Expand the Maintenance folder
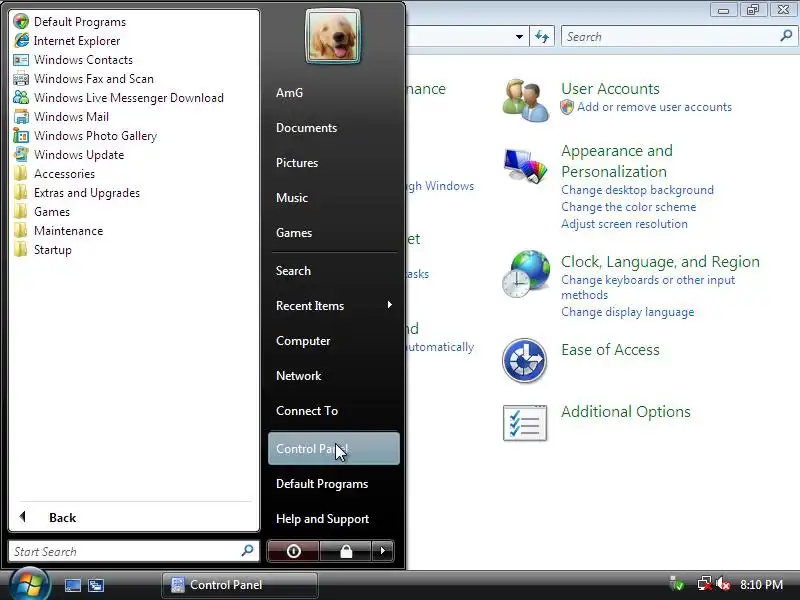The height and width of the screenshot is (600, 800). click(59, 231)
